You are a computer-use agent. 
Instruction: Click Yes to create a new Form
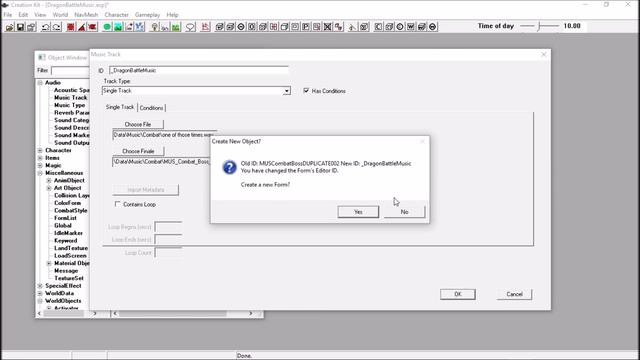(x=358, y=212)
